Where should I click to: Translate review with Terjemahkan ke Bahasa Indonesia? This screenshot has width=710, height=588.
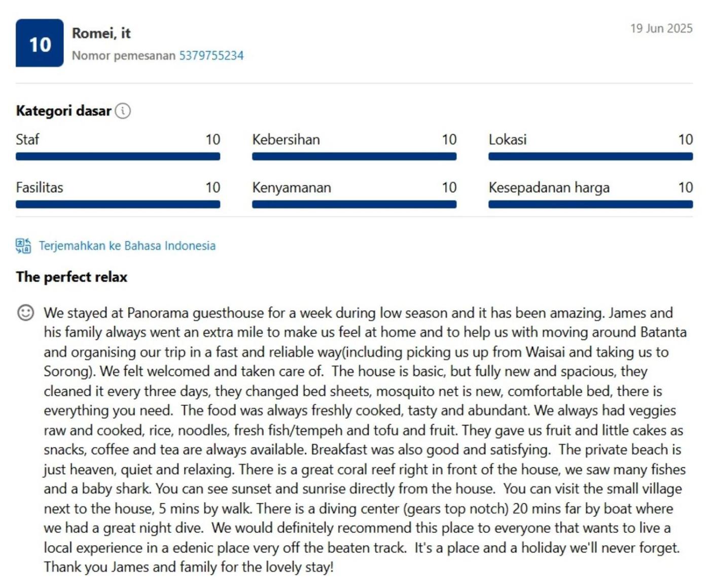[x=127, y=246]
